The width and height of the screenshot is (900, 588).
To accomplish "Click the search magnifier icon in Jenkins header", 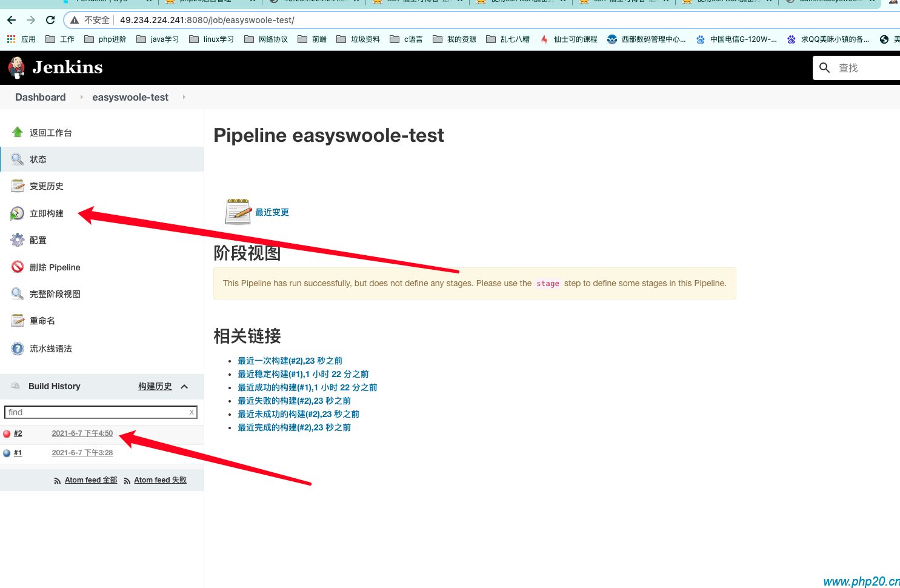I will coord(825,68).
